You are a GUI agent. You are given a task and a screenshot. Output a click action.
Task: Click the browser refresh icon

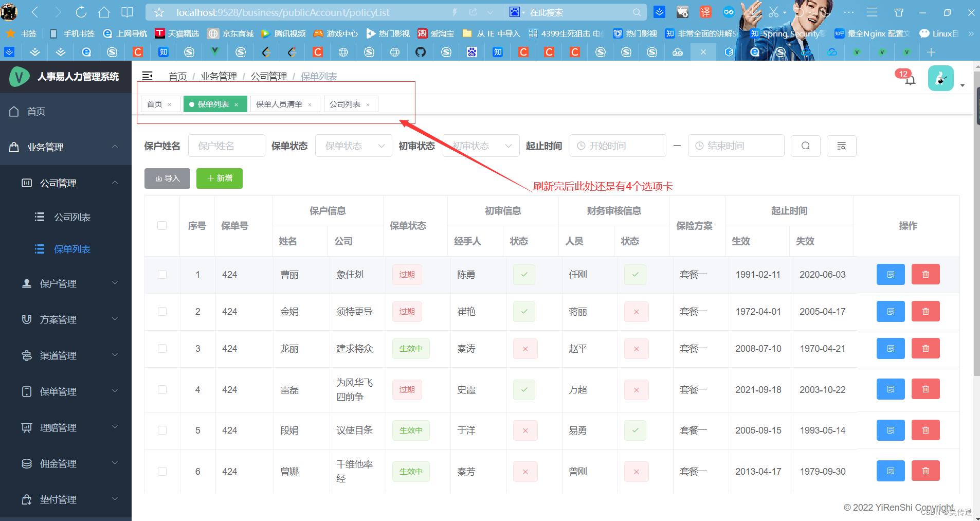[x=82, y=12]
